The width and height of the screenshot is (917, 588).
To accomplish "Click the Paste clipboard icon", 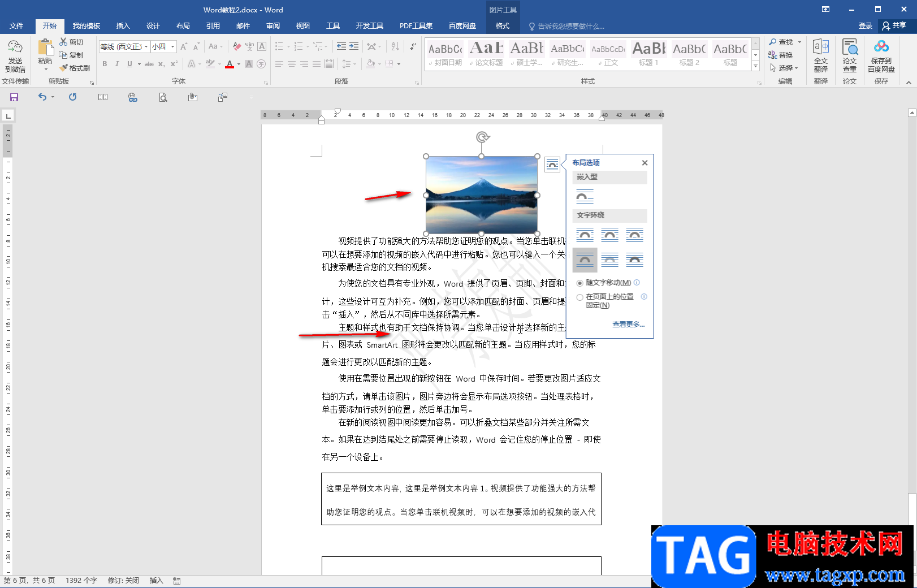I will click(x=45, y=47).
